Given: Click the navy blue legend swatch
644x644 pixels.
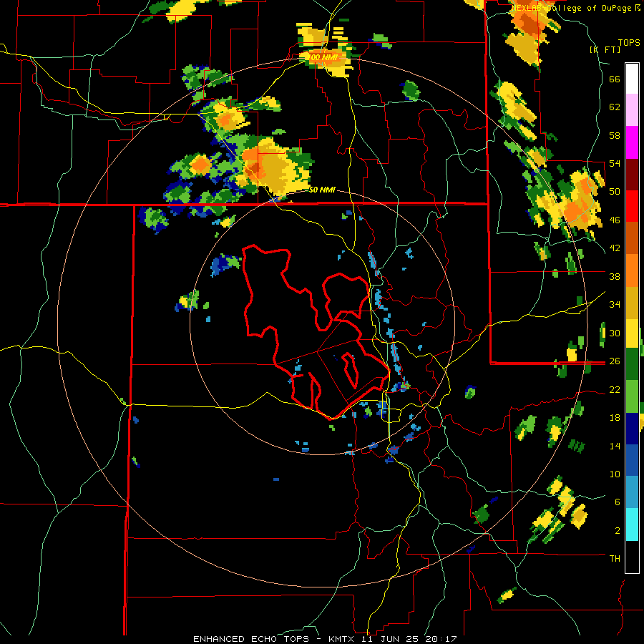Looking at the screenshot, I should (632, 429).
